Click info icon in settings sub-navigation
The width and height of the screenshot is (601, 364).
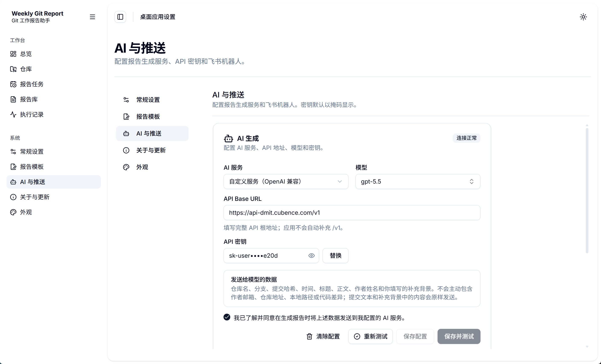[x=126, y=150]
